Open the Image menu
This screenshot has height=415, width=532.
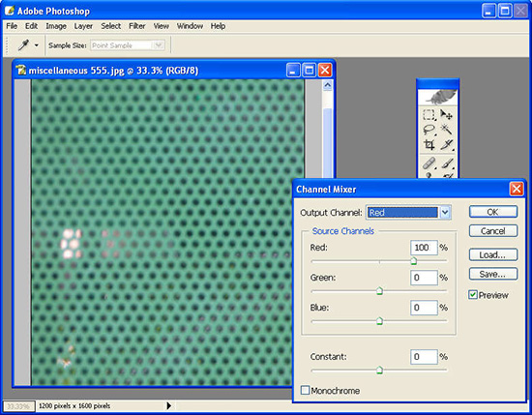(56, 26)
